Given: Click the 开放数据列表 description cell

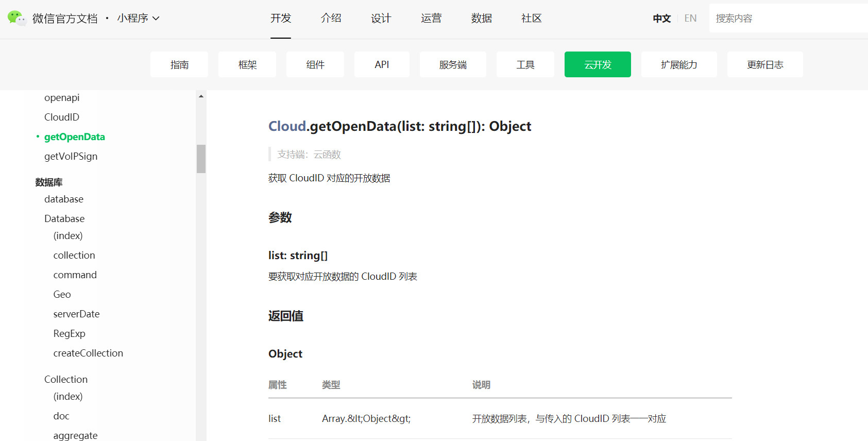Looking at the screenshot, I should point(569,419).
